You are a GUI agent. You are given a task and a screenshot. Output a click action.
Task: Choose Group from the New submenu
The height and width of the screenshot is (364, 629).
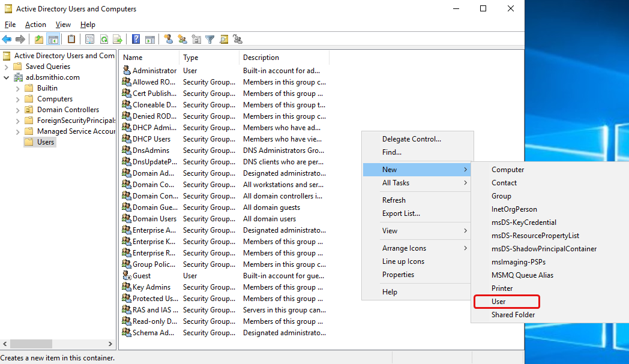(x=501, y=196)
